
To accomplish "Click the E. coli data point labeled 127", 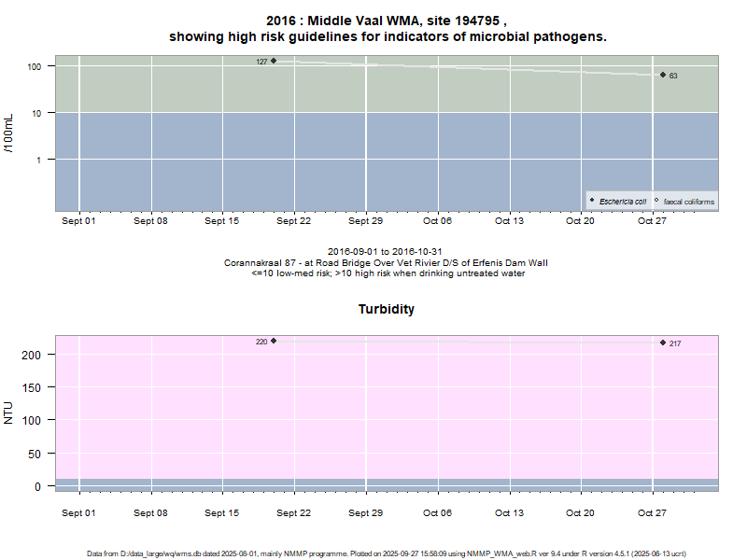I will [x=274, y=61].
